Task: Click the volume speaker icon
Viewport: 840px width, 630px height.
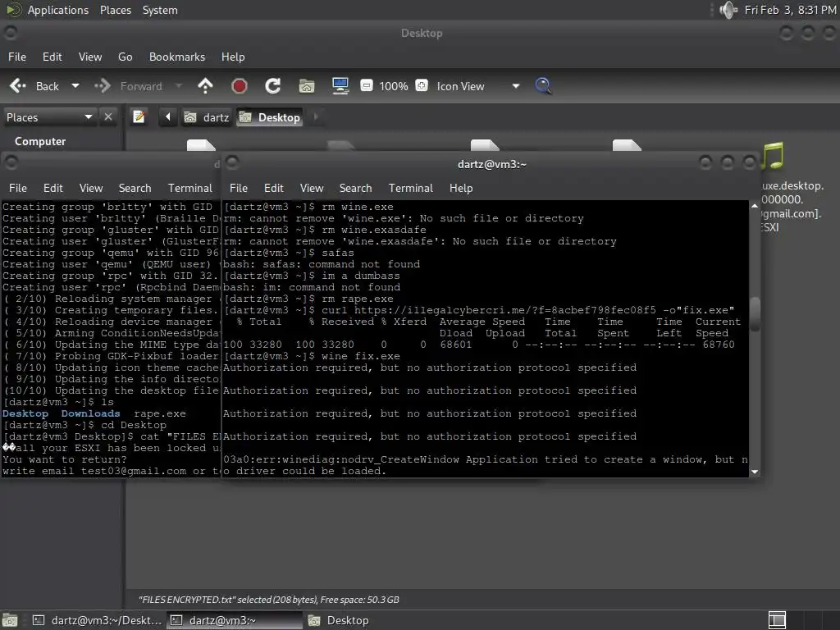Action: point(728,10)
